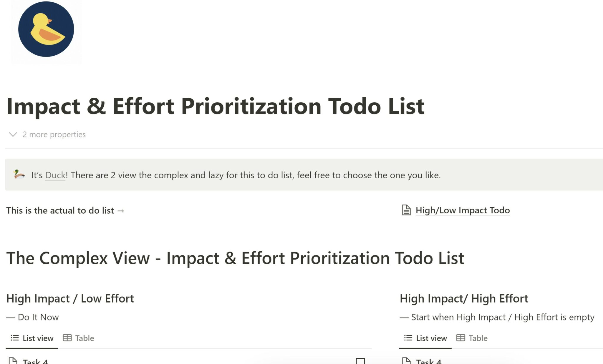The height and width of the screenshot is (364, 603).
Task: Click the table icon under High Impact/ High Effort
Action: 461,338
